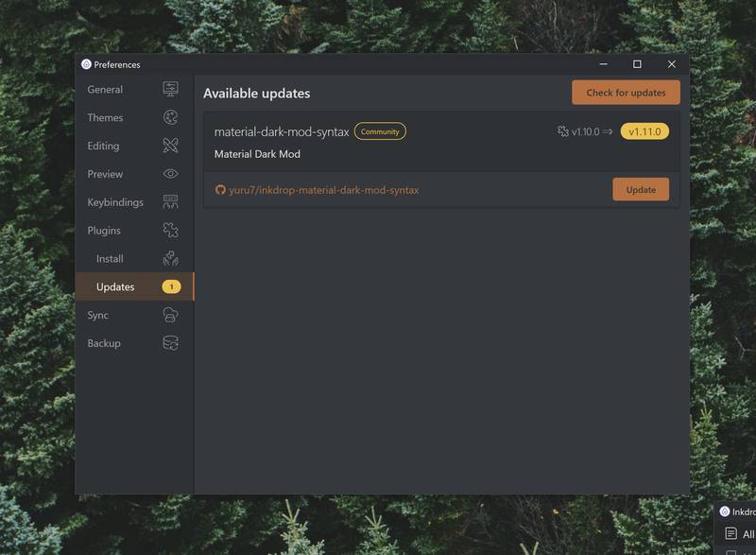Click the Backup database icon
Image resolution: width=756 pixels, height=555 pixels.
pos(169,343)
